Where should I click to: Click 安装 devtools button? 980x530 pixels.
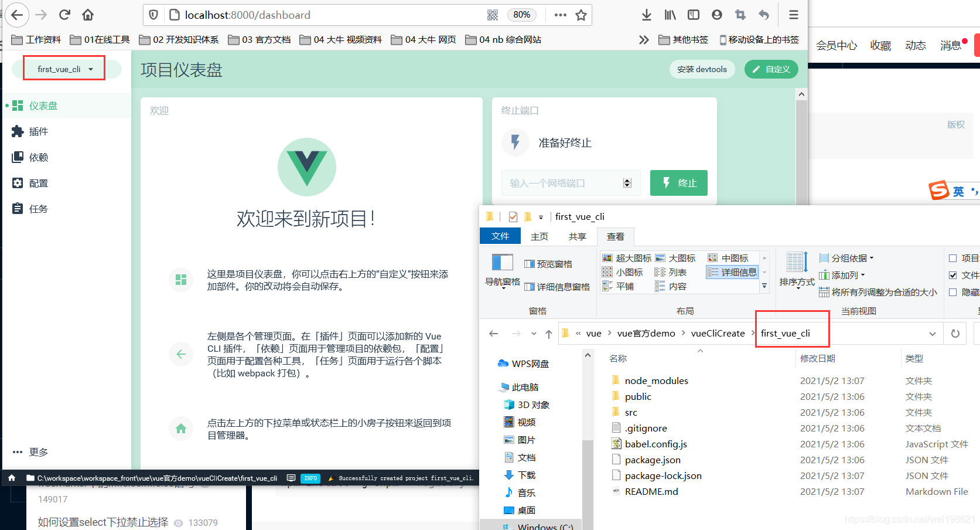pos(702,69)
